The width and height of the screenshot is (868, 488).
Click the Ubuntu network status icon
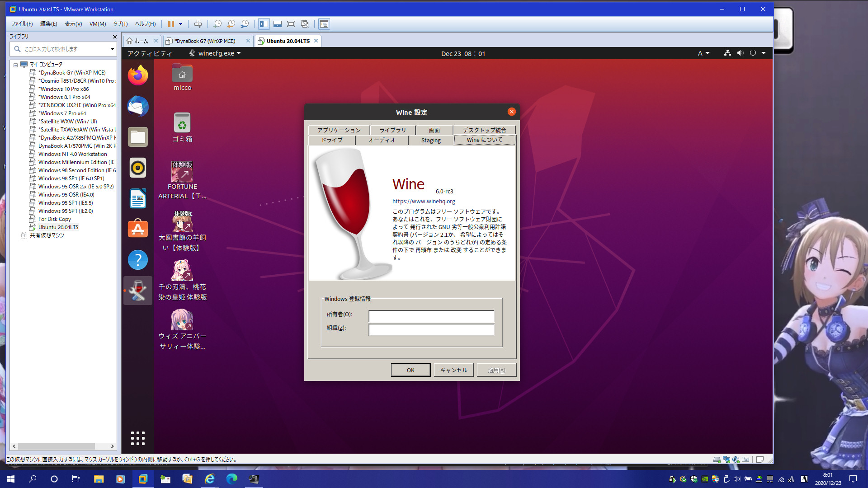click(x=727, y=53)
